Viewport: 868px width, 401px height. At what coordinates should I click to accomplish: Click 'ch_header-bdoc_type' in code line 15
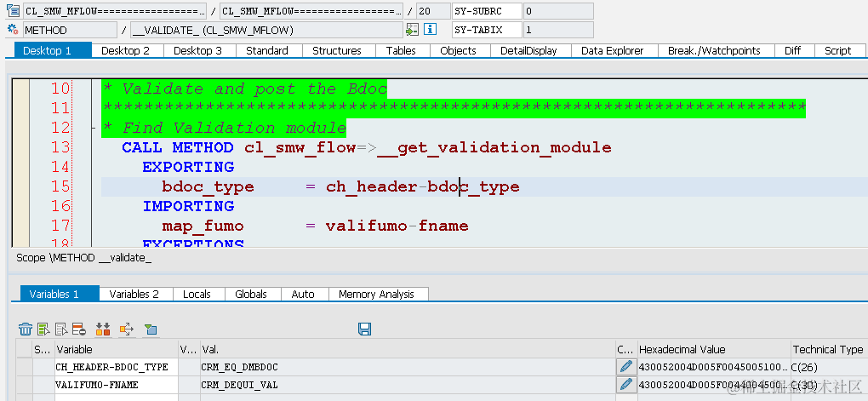(422, 186)
